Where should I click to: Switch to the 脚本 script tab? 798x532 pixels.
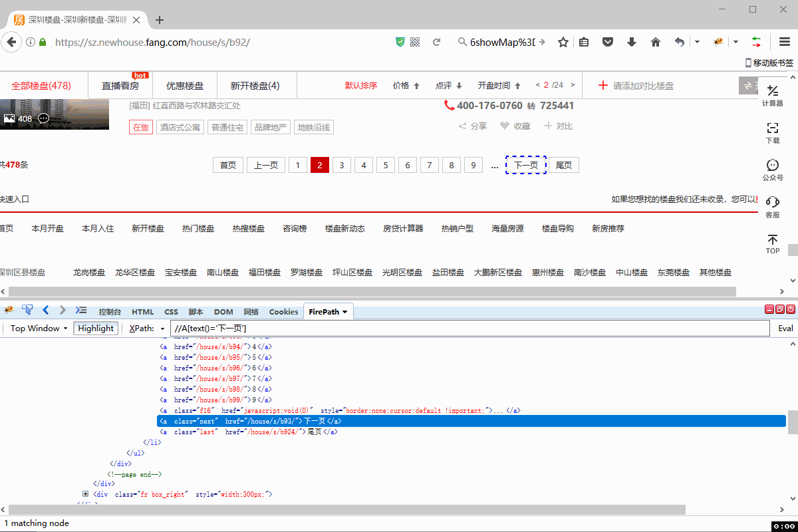coord(196,312)
